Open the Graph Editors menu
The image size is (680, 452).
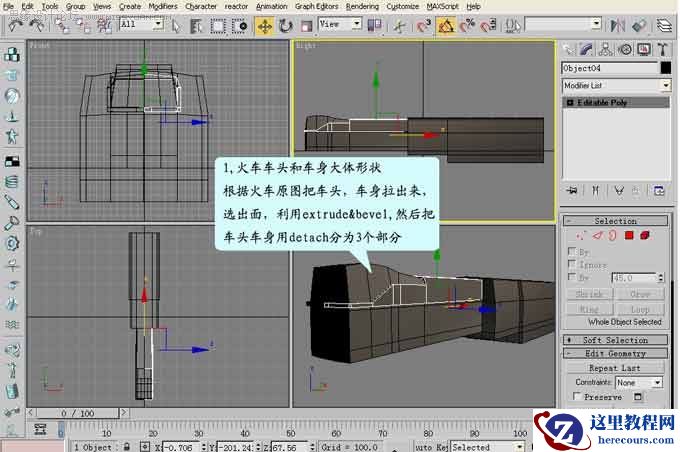(316, 7)
